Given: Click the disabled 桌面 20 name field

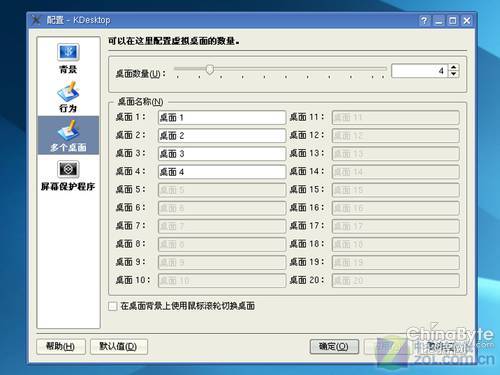Looking at the screenshot, I should (396, 281).
